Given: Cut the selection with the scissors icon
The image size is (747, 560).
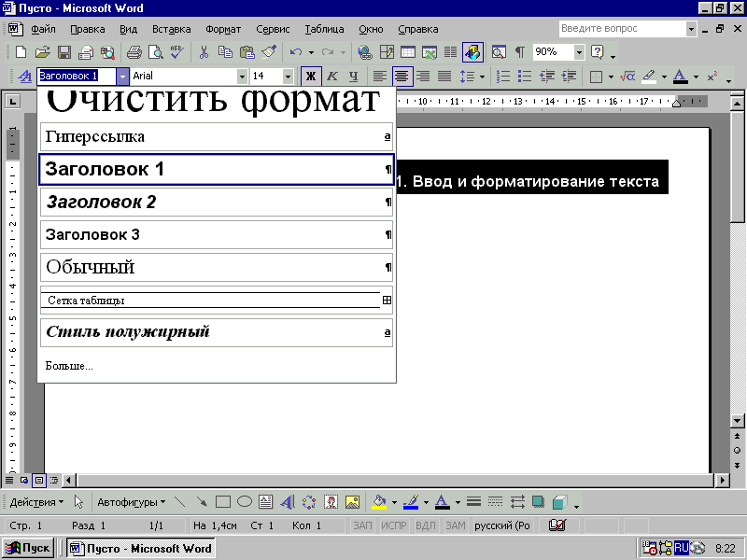Looking at the screenshot, I should 204,52.
